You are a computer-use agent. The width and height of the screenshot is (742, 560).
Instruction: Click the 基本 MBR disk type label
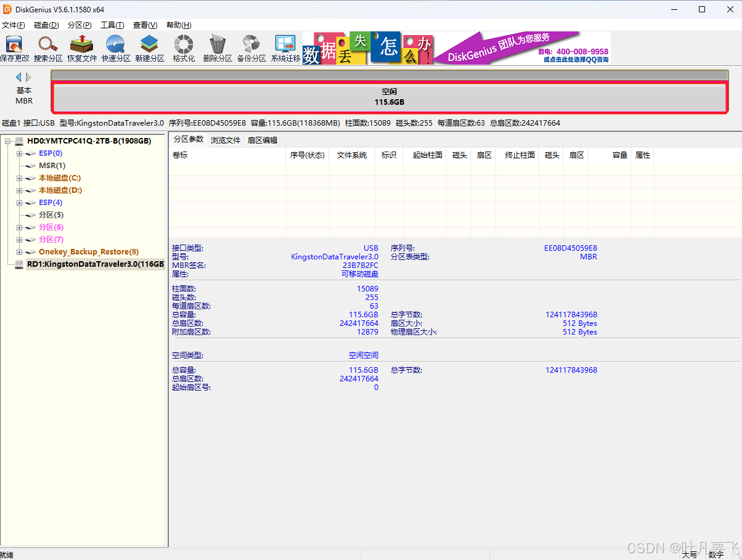pos(24,95)
